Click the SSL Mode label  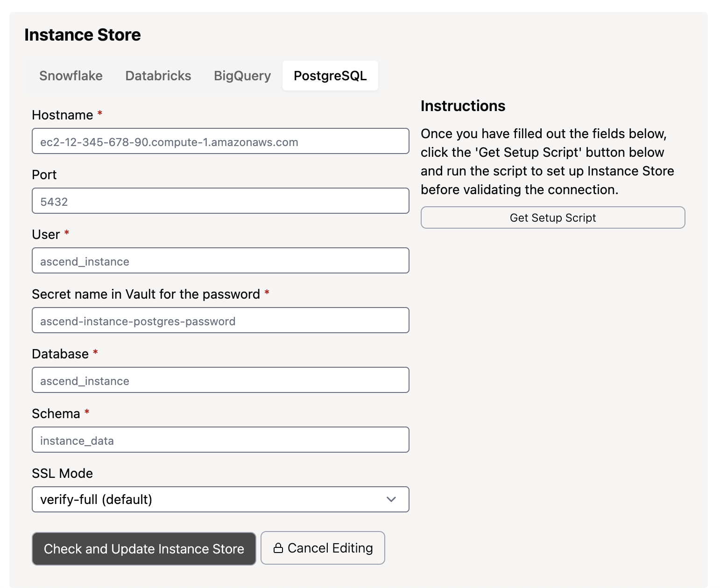(x=63, y=473)
